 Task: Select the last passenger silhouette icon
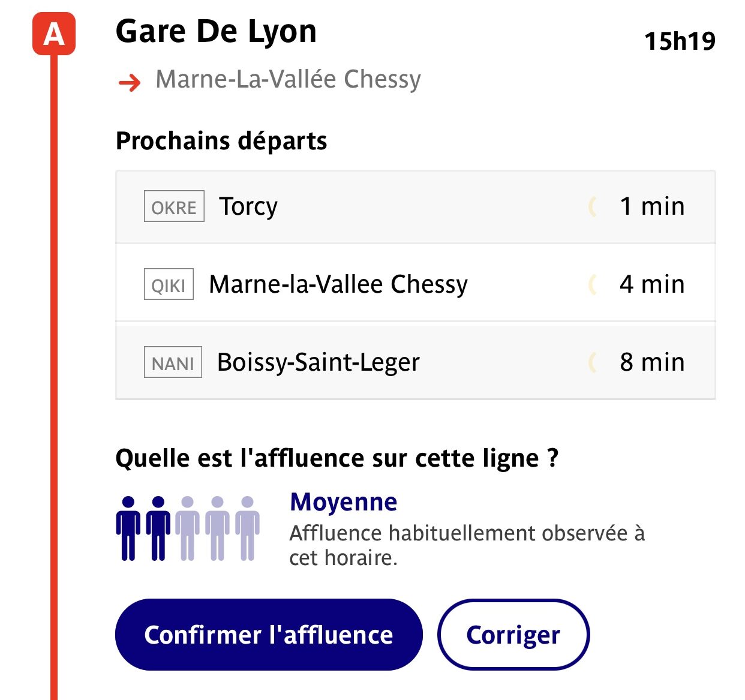tap(247, 528)
